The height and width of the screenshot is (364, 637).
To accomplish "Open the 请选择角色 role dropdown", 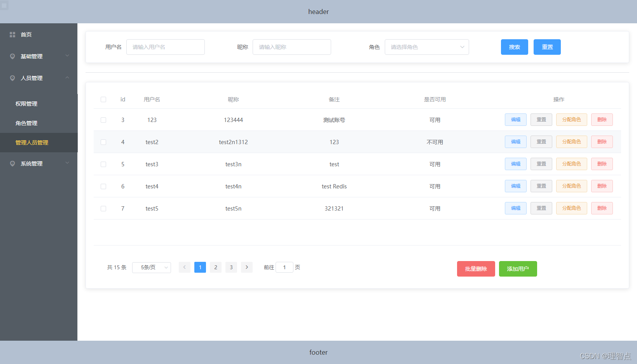I will (x=427, y=47).
